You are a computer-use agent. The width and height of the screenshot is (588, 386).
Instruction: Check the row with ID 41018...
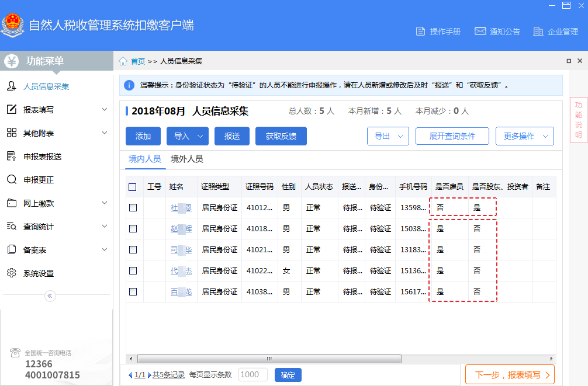tap(133, 228)
